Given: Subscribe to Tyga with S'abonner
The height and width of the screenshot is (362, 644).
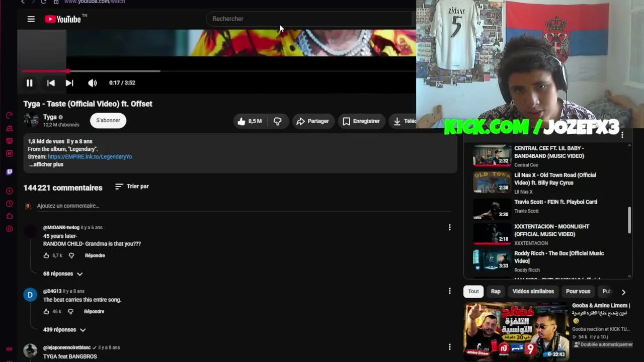Looking at the screenshot, I should pos(108,121).
